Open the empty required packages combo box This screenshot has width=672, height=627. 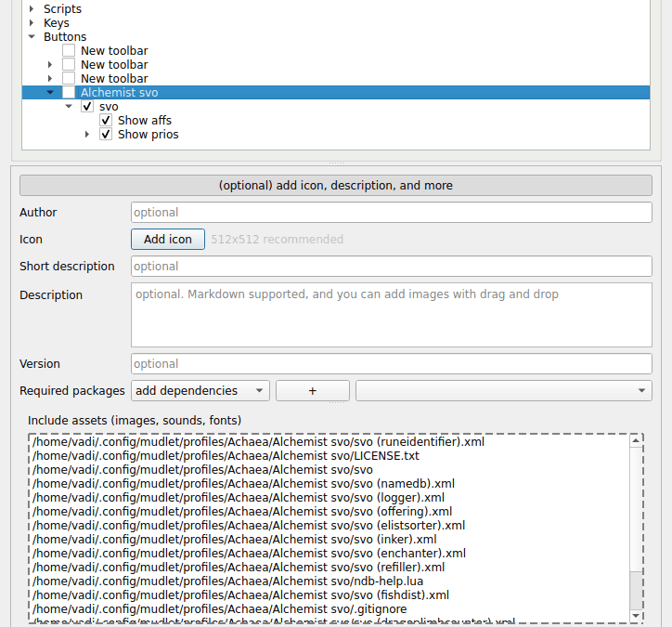(504, 391)
